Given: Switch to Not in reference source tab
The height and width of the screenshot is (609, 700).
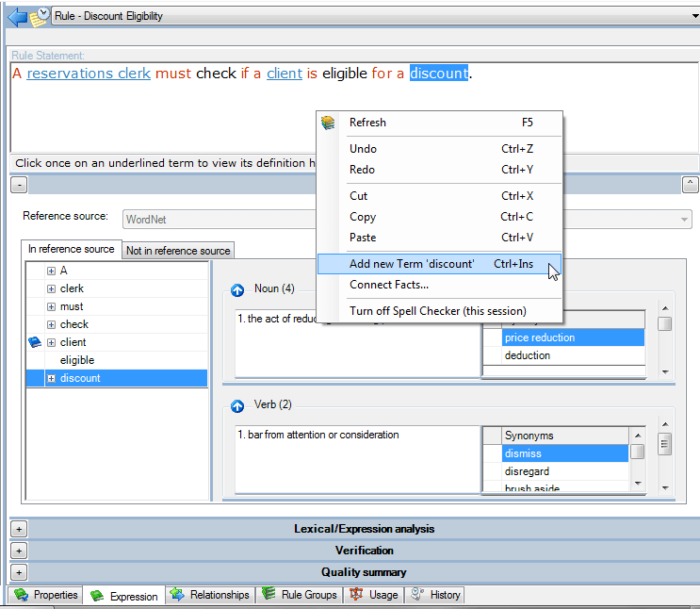Looking at the screenshot, I should click(178, 251).
